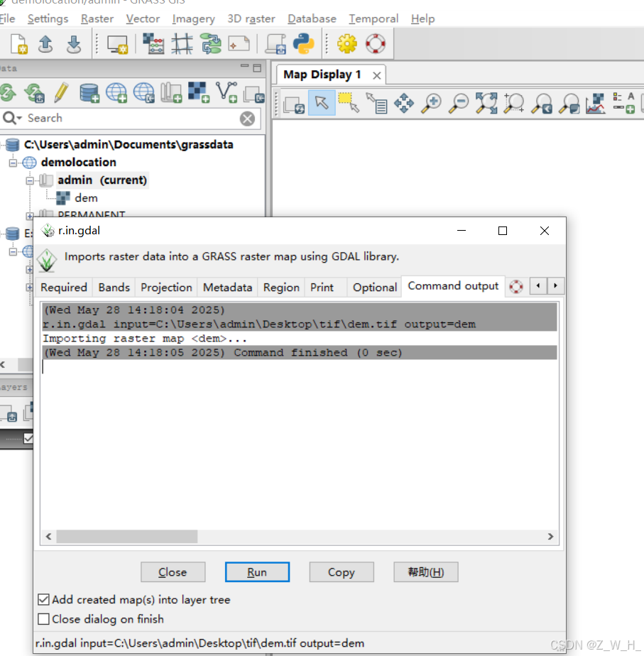Screen dimensions: 644x656
Task: Click the output scrollbar right arrow
Action: (x=551, y=536)
